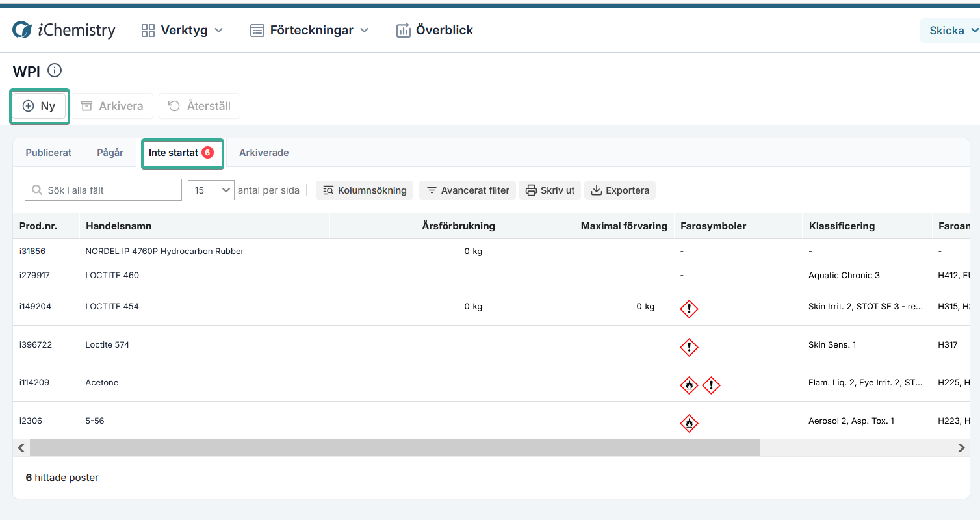The height and width of the screenshot is (520, 980).
Task: Open Avancerat filter
Action: click(x=467, y=190)
